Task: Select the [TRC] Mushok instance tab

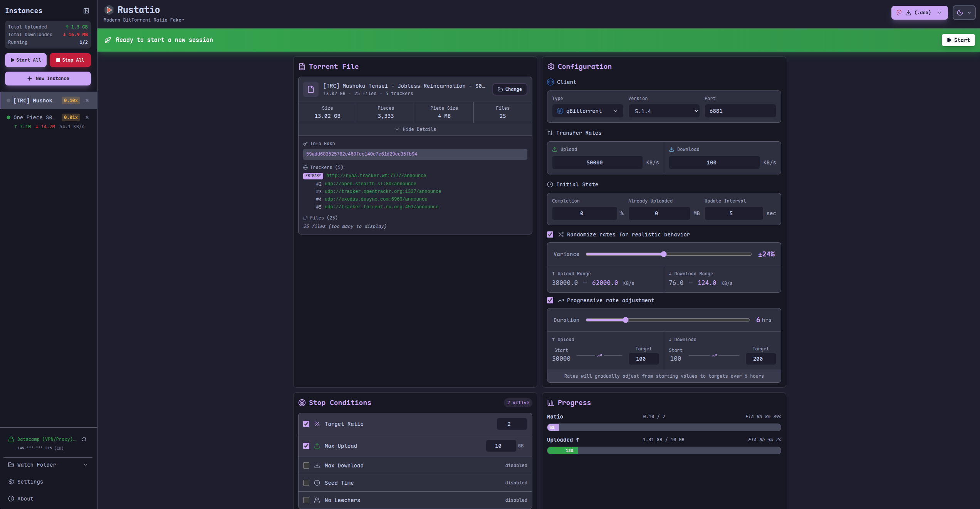Action: (x=49, y=100)
